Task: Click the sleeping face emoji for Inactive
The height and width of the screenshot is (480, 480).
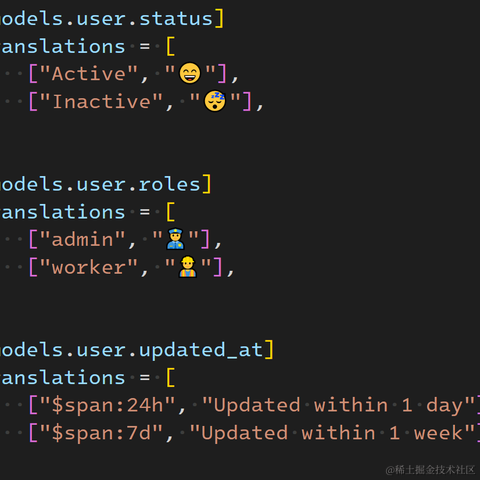Action: (x=215, y=101)
